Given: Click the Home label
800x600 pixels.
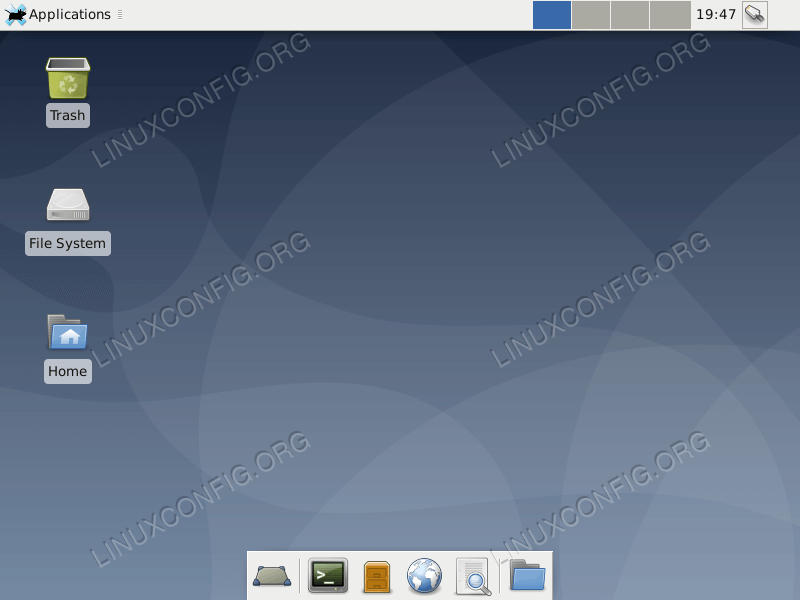Looking at the screenshot, I should click(x=68, y=371).
